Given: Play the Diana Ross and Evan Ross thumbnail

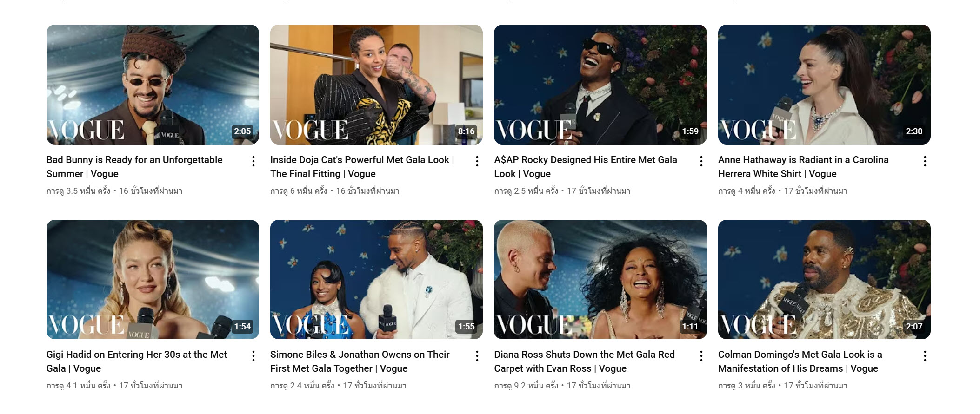Looking at the screenshot, I should tap(600, 279).
